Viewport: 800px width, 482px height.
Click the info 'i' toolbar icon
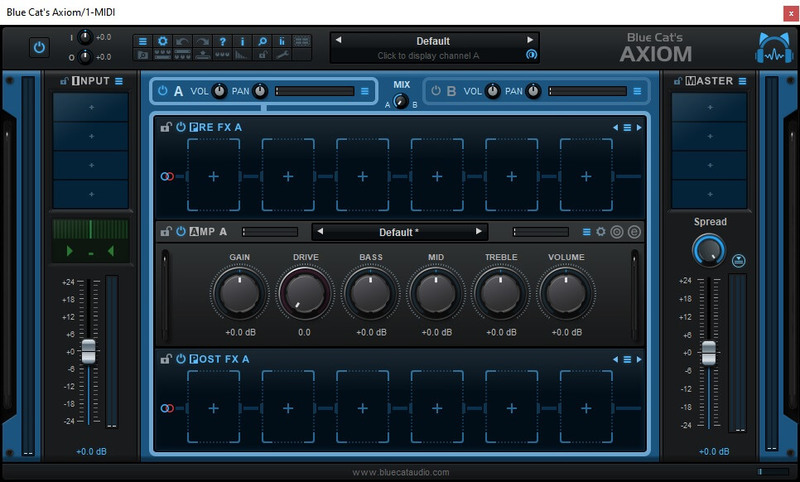coord(243,41)
